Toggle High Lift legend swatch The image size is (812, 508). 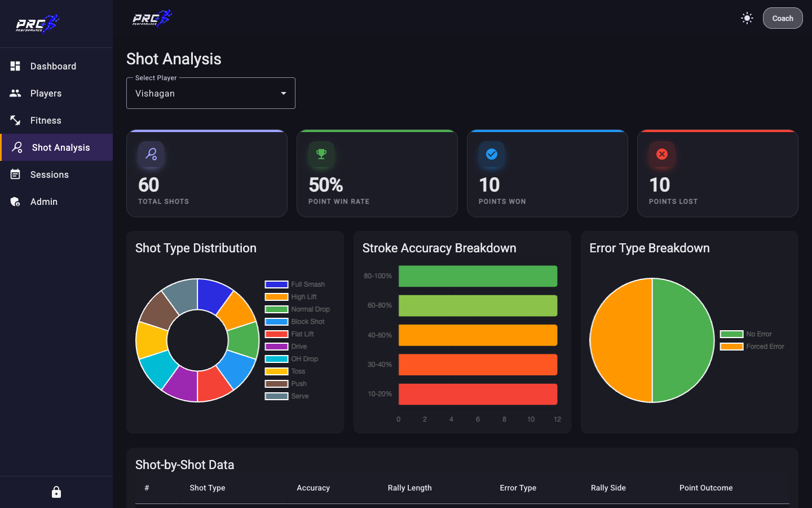point(276,297)
